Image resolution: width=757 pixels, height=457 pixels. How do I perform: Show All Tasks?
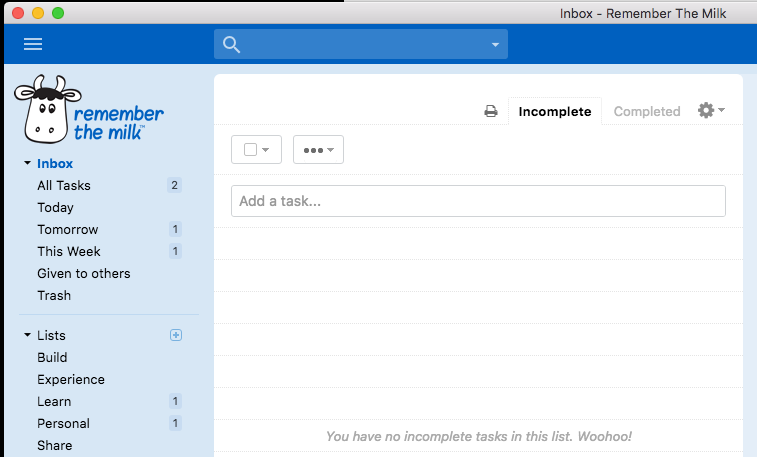[x=64, y=185]
